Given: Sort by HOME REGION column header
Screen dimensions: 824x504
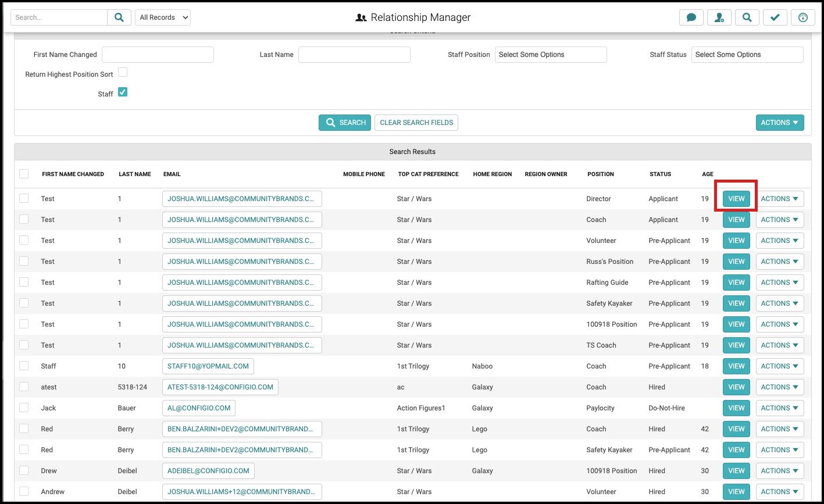Looking at the screenshot, I should (493, 174).
